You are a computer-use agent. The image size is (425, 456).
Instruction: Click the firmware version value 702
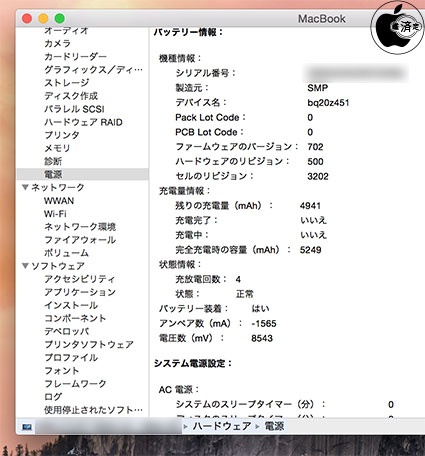coord(315,147)
